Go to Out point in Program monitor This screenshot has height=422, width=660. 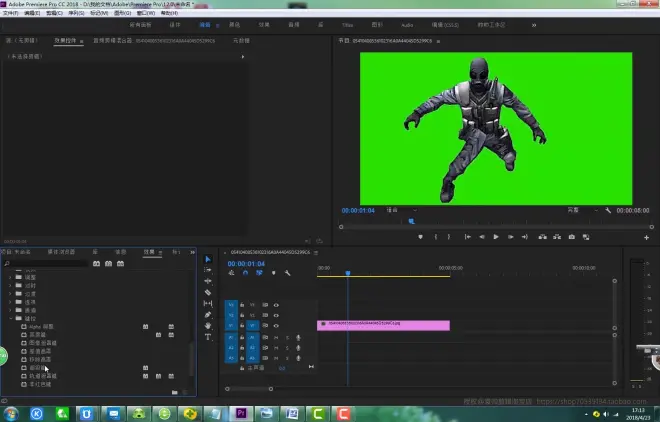tap(525, 237)
